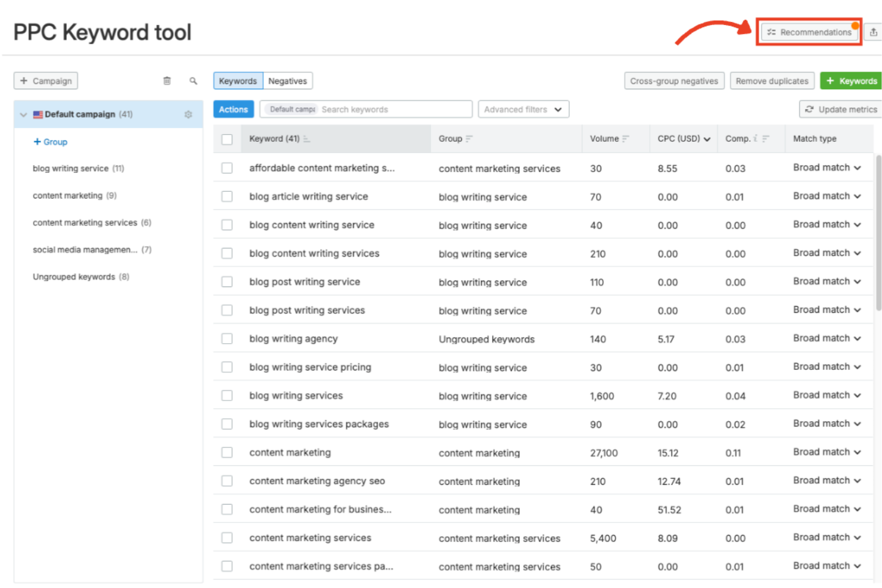The width and height of the screenshot is (882, 588).
Task: Check the blog article writing service checkbox
Action: (x=227, y=197)
